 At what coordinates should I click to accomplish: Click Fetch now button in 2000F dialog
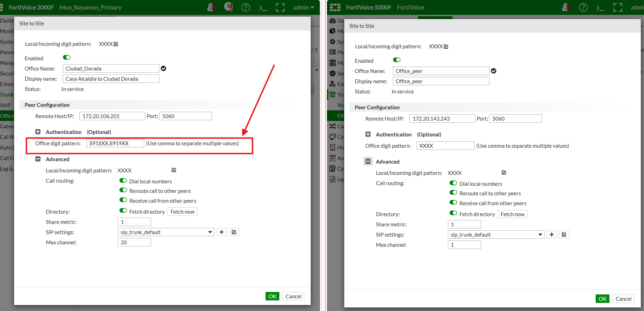[x=183, y=212]
